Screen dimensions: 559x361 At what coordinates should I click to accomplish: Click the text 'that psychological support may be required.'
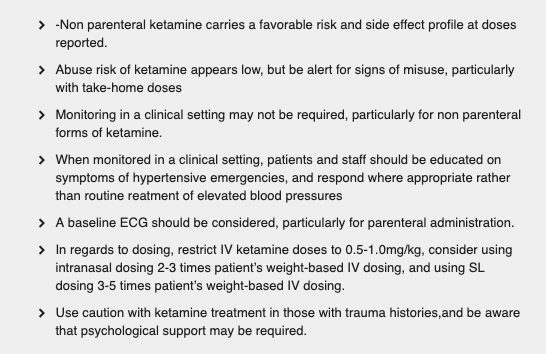point(181,331)
